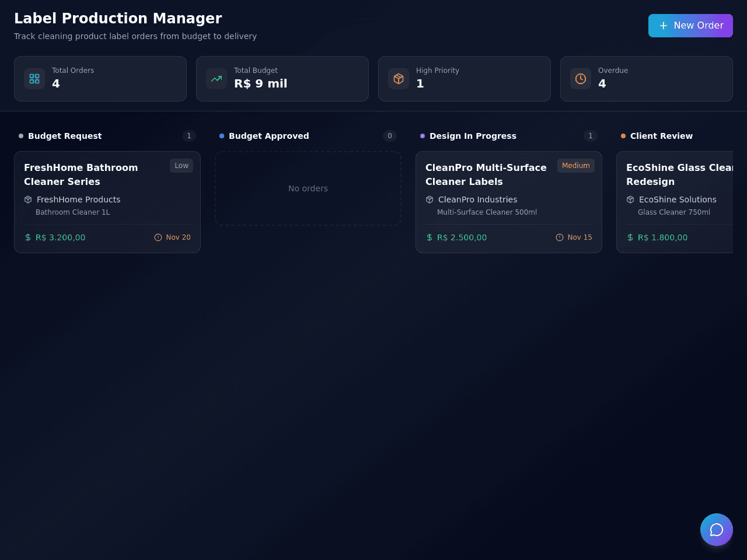Click the Budget Approved count badge showing 0

point(390,136)
